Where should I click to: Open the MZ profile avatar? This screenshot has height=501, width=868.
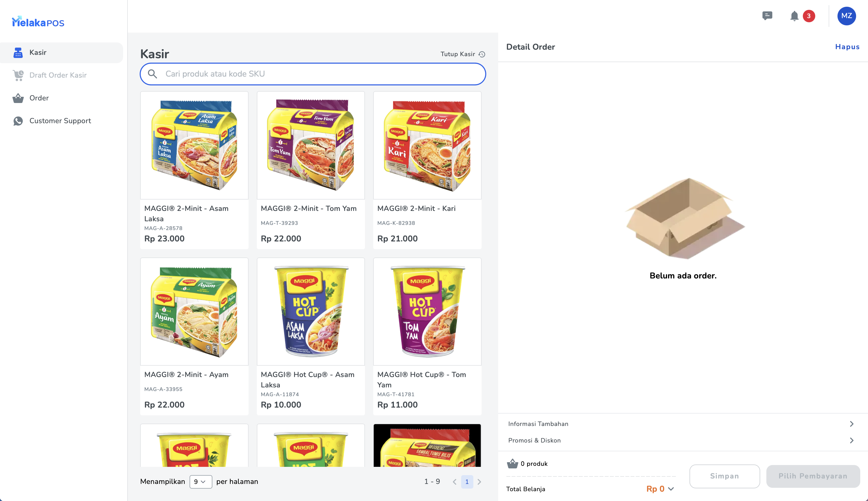pyautogui.click(x=846, y=16)
